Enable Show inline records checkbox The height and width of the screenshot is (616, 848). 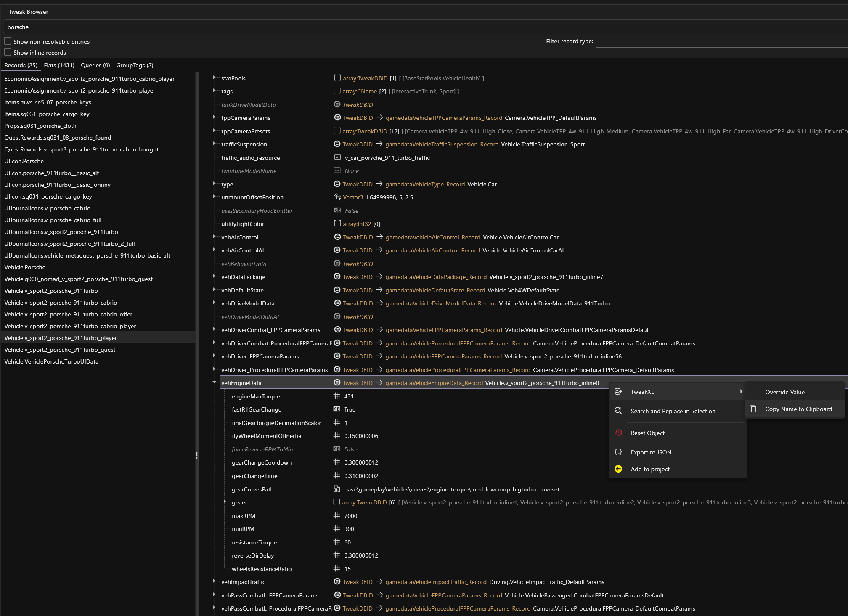[x=8, y=52]
